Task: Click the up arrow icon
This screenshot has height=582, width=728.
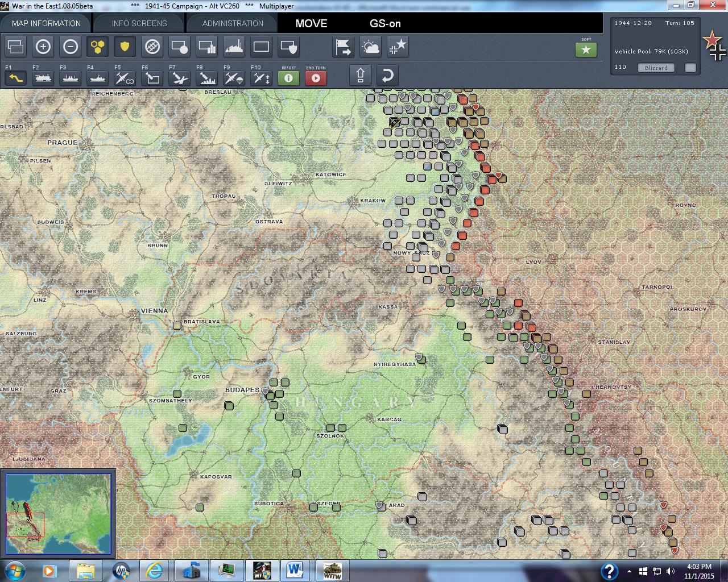Action: (361, 75)
